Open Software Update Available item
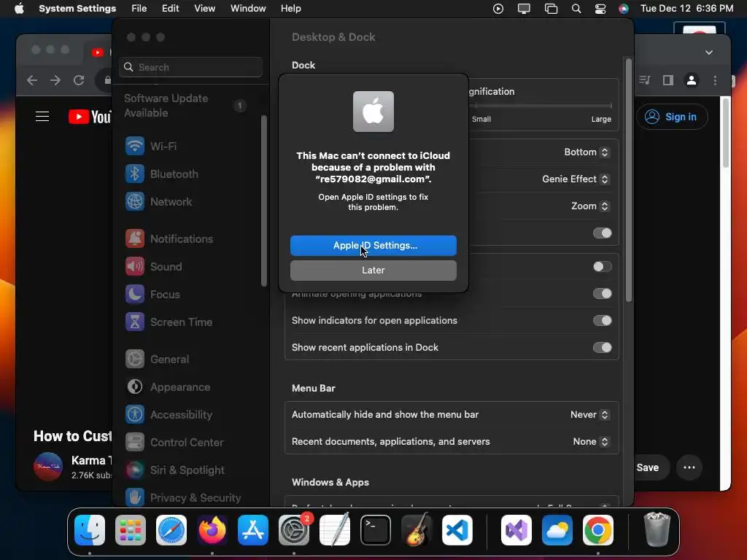Image resolution: width=747 pixels, height=560 pixels. [x=186, y=105]
